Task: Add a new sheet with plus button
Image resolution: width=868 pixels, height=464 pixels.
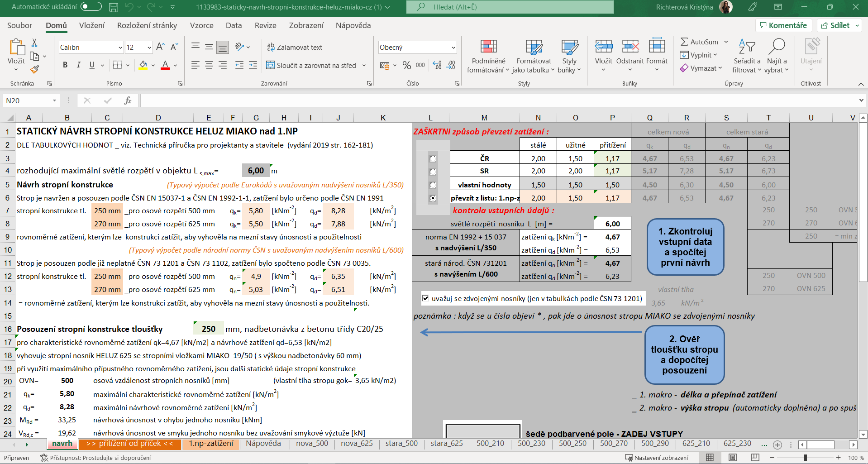Action: tap(777, 445)
